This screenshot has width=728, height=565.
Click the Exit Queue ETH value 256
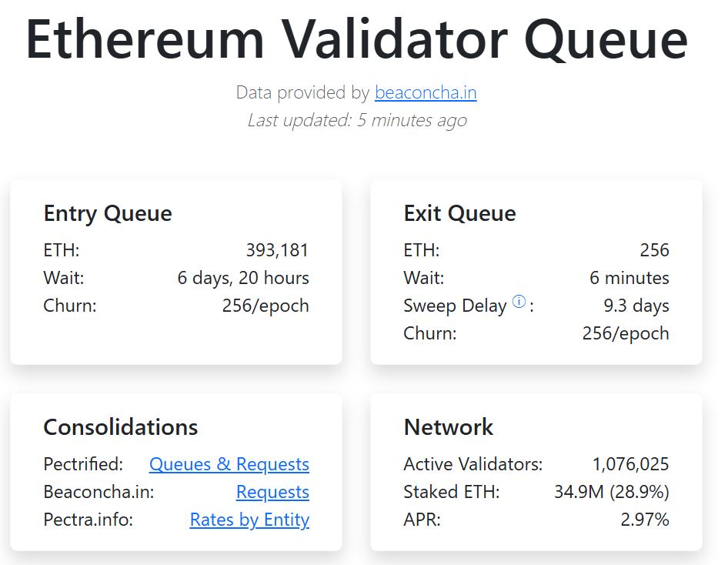click(655, 250)
